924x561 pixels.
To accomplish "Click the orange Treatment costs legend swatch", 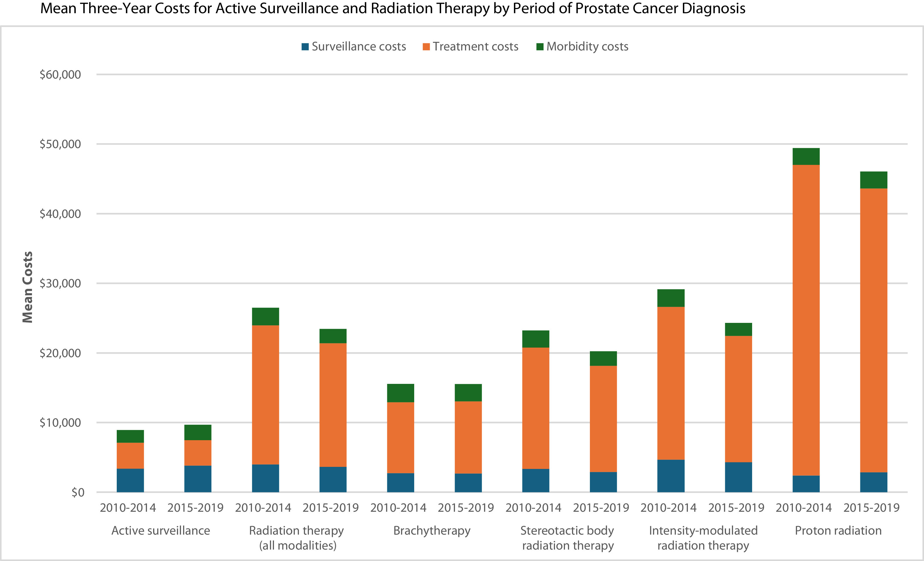I will 426,47.
